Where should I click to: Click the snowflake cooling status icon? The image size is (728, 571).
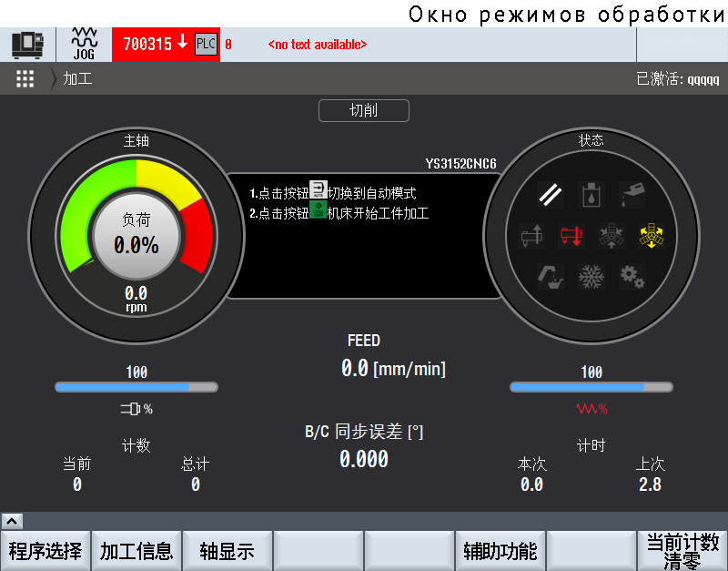pyautogui.click(x=591, y=277)
